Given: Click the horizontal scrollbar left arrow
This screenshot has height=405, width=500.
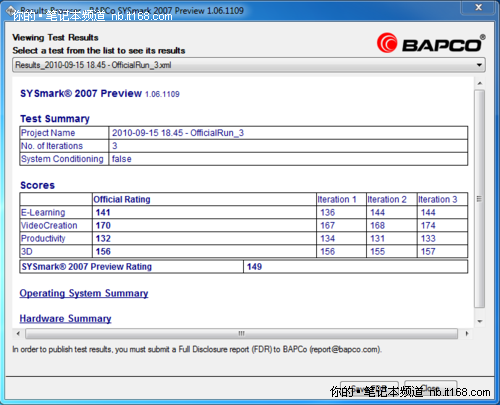Looking at the screenshot, I should pyautogui.click(x=18, y=333).
